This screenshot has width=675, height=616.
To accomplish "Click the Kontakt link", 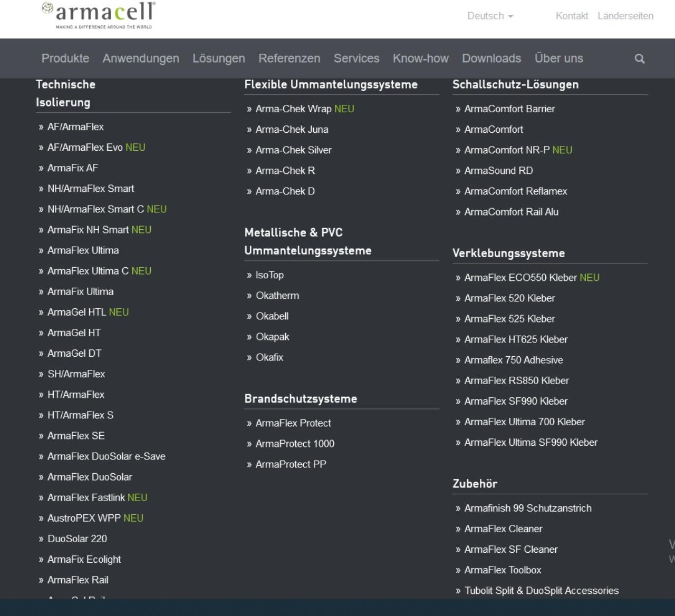I will 572,16.
